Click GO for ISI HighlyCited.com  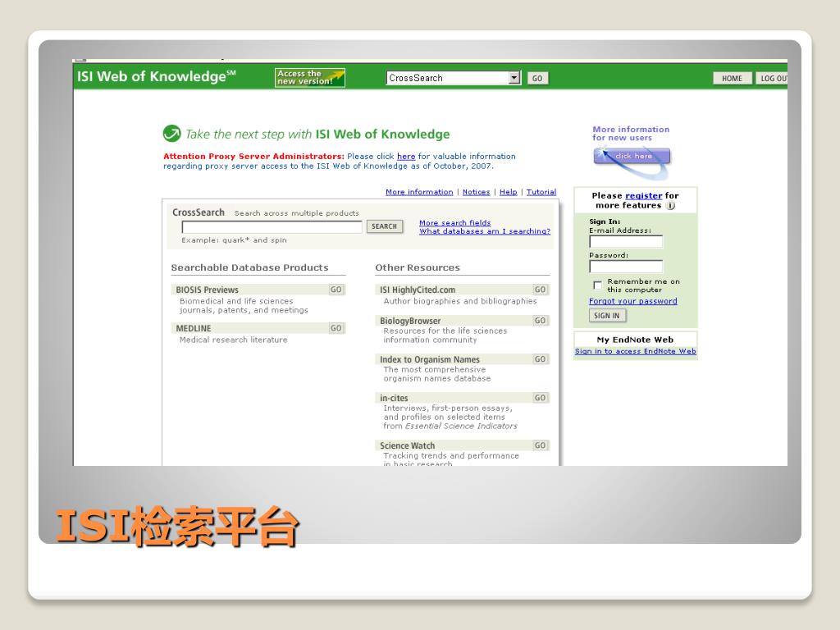click(540, 290)
